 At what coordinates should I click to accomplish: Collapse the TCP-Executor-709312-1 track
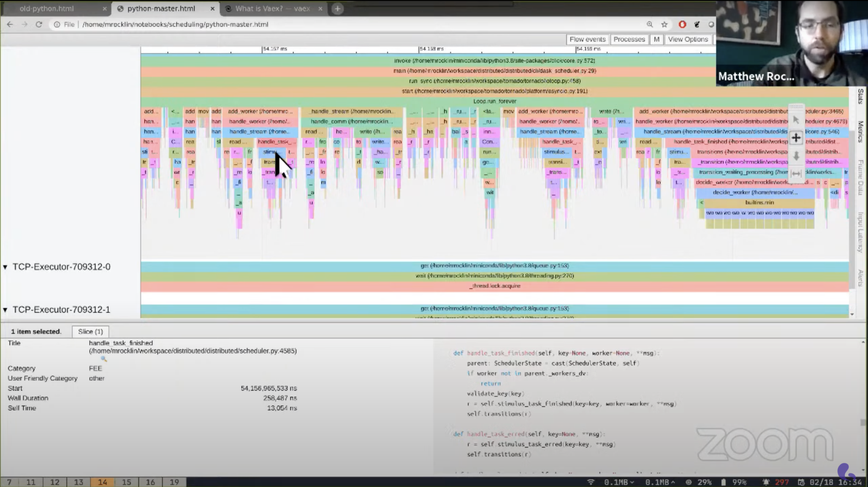(x=5, y=310)
